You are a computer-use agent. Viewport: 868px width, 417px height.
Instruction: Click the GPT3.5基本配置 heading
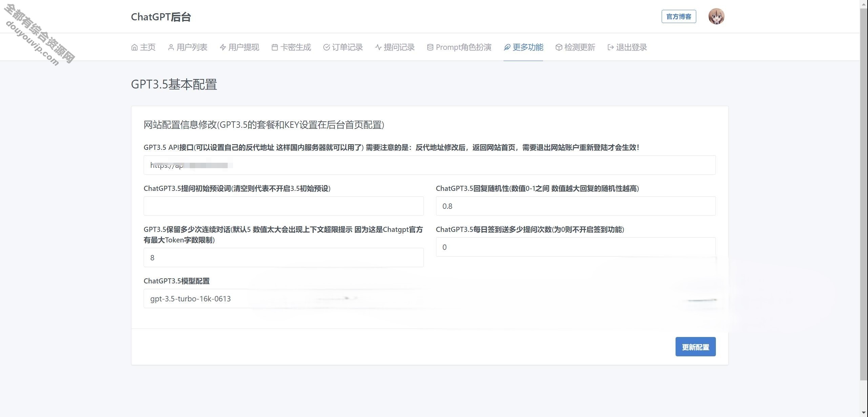coord(174,84)
